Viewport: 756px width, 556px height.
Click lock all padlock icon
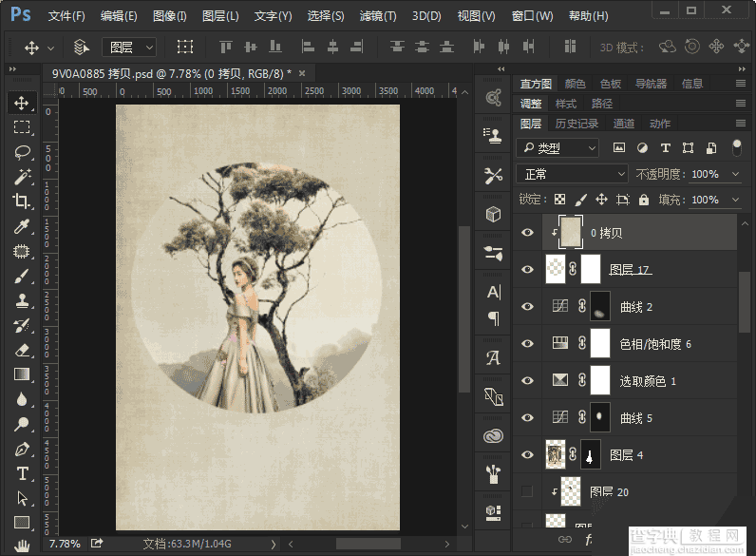[644, 200]
